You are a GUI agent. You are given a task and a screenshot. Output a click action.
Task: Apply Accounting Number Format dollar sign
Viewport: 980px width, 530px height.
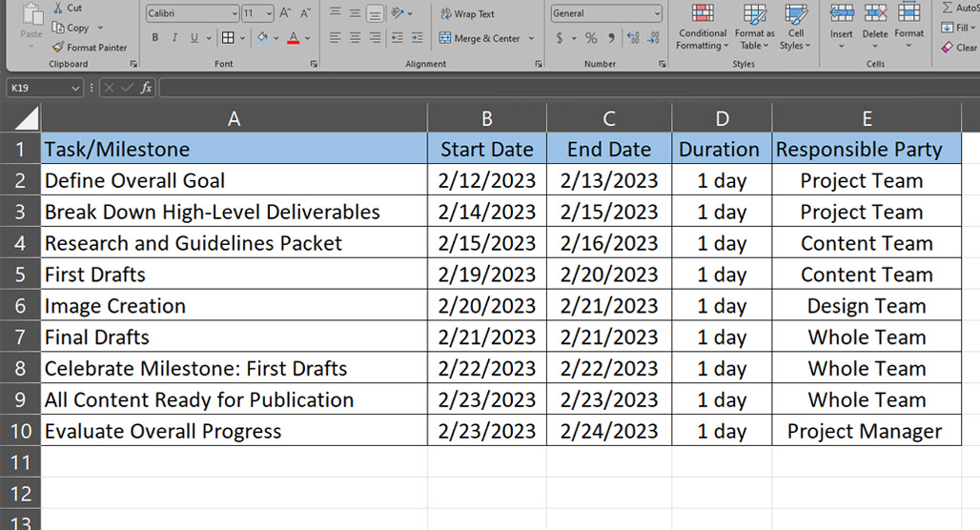[x=560, y=38]
